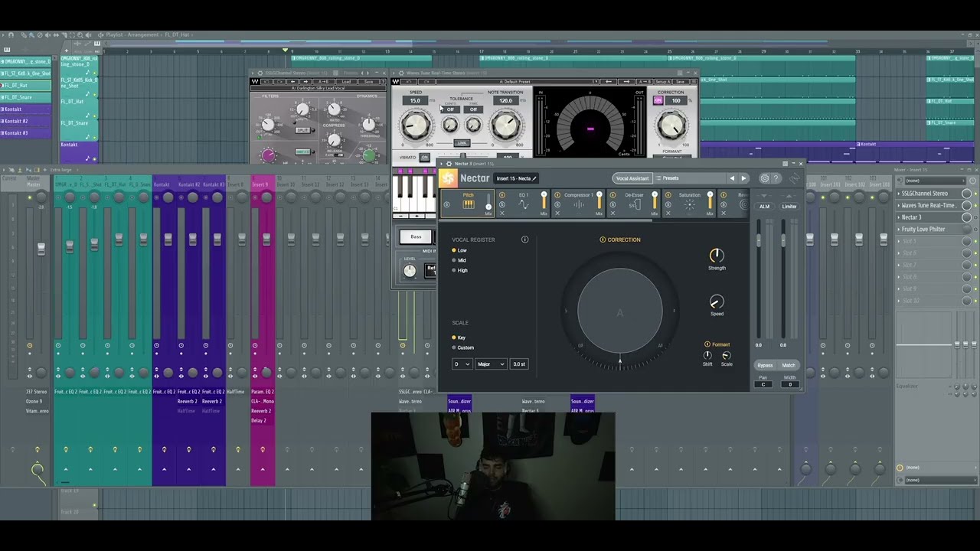
Task: Go to next Nectar preset arrow
Action: coord(743,178)
